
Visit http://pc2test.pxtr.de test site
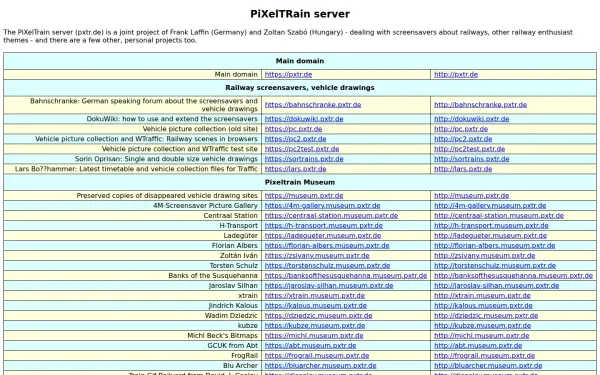pos(470,149)
